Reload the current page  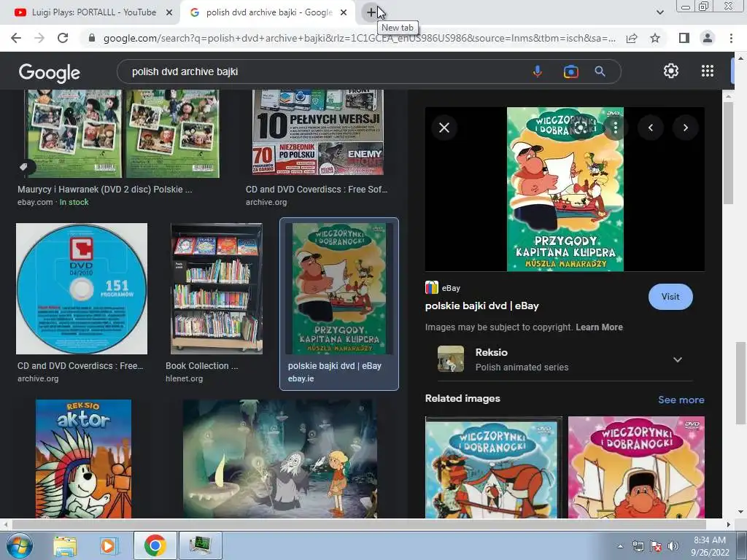63,38
